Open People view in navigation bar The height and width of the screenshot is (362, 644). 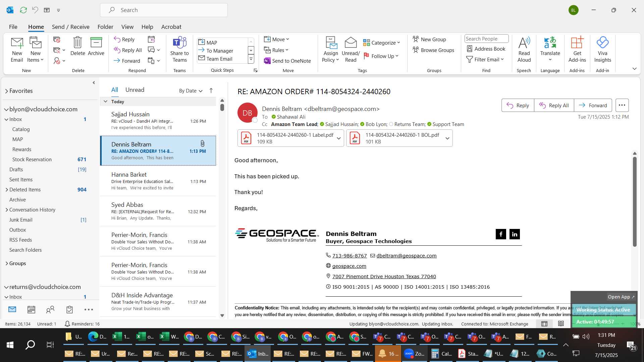(x=50, y=309)
